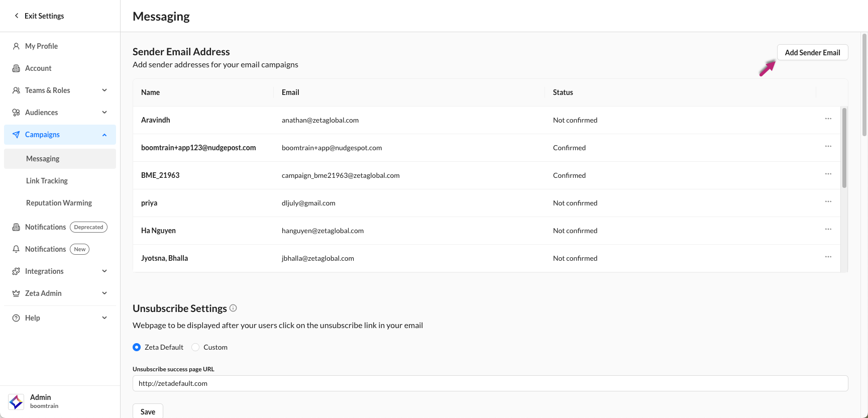
Task: Click the Add Sender Email button
Action: (812, 53)
